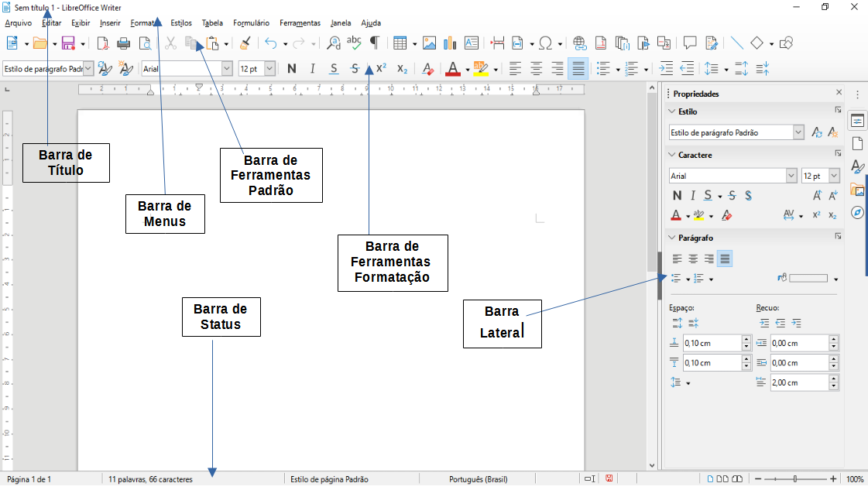Toggle Justified alignment in toolbar

click(578, 69)
